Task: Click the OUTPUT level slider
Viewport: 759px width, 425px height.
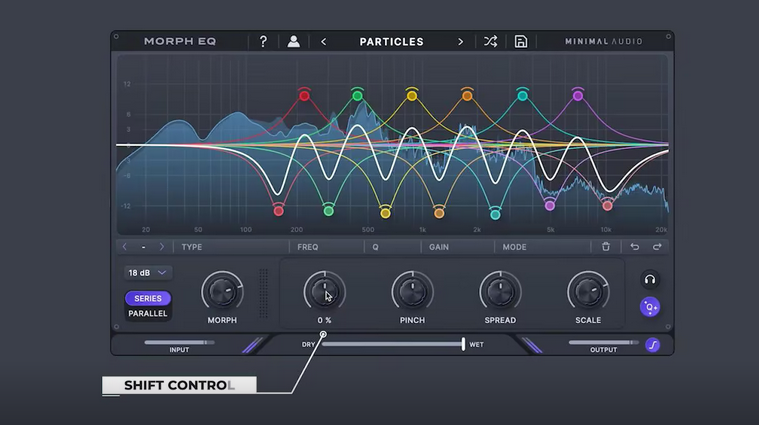Action: pos(604,342)
